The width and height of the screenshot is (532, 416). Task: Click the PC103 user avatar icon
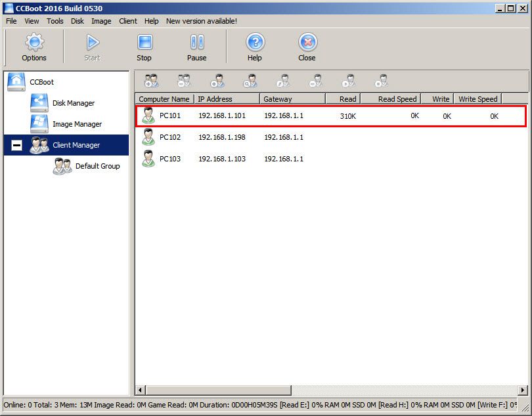tap(148, 159)
